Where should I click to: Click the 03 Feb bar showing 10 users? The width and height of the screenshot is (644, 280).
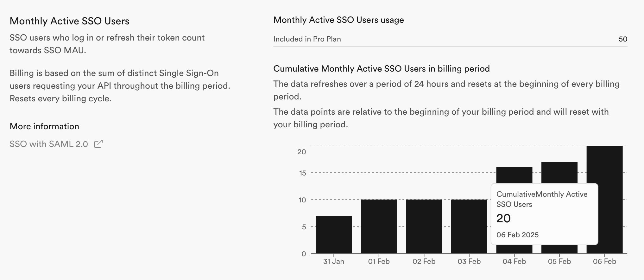click(x=469, y=226)
